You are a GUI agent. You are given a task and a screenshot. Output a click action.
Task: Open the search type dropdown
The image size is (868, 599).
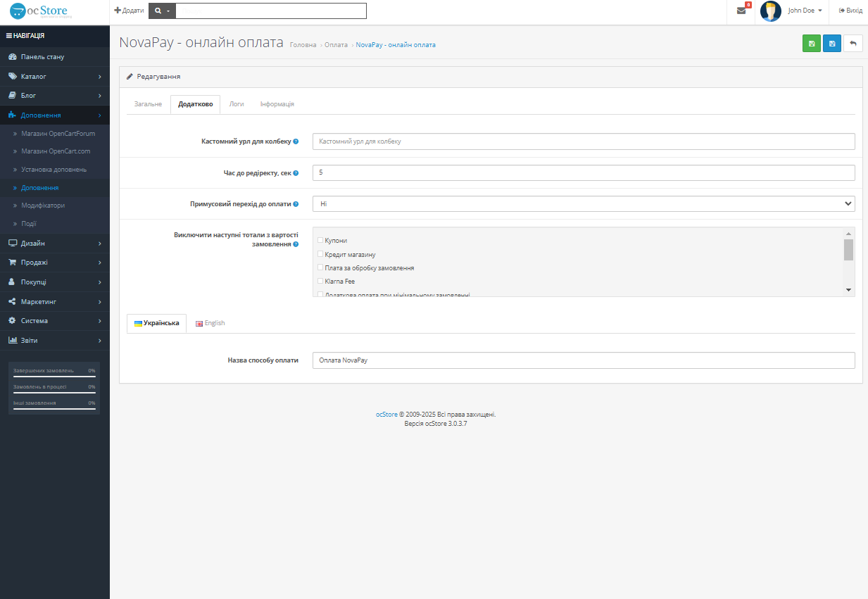[162, 11]
